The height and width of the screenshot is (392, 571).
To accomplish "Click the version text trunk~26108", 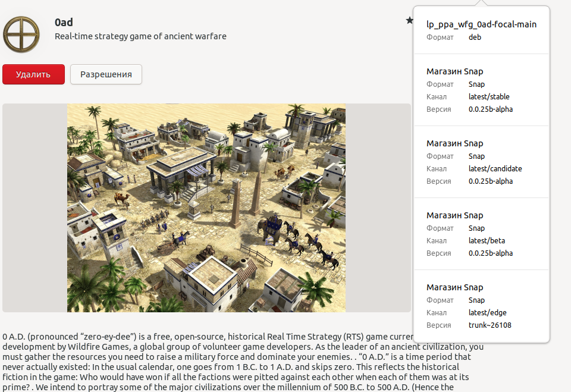I will point(490,325).
